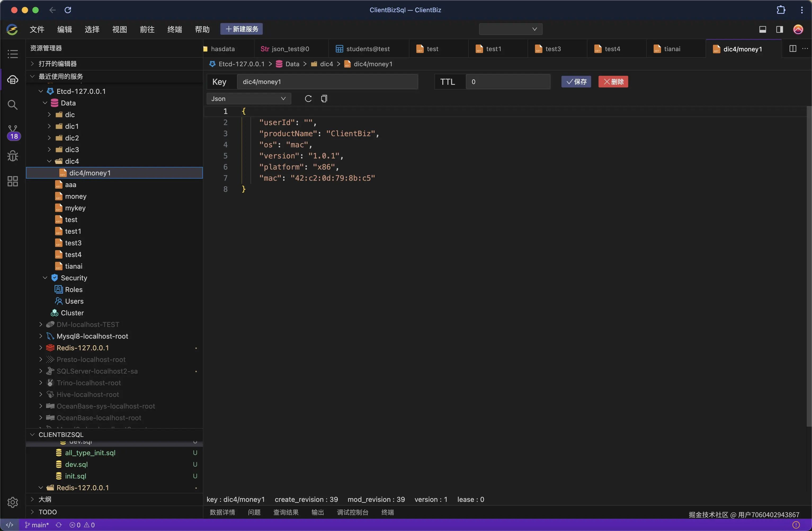Click the red 删除 button
This screenshot has height=531, width=812.
pyautogui.click(x=613, y=82)
